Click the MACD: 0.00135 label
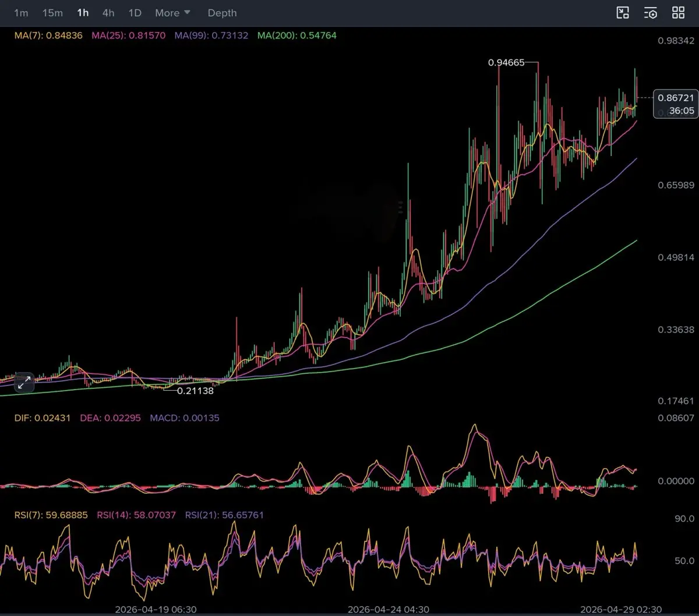The width and height of the screenshot is (699, 616). pyautogui.click(x=185, y=418)
